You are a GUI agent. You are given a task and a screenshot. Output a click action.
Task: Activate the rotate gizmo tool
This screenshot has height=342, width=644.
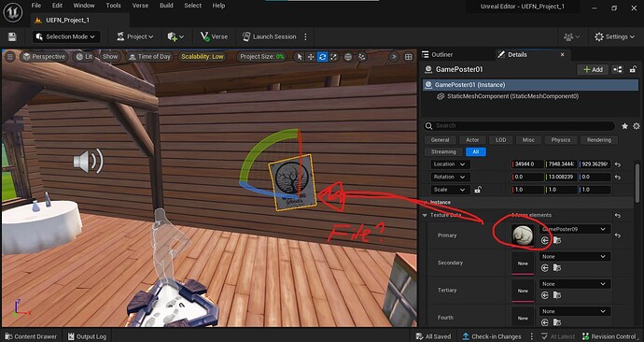pos(322,57)
